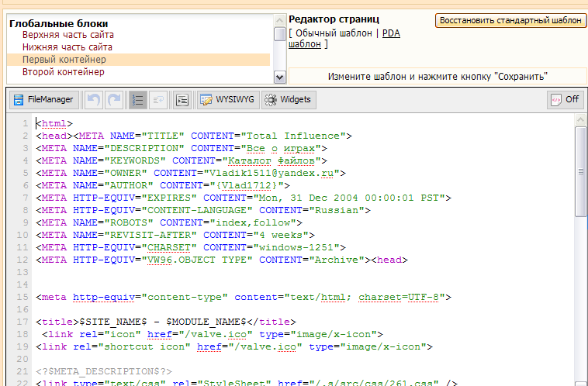The height and width of the screenshot is (386, 588).
Task: Click the undo arrow icon
Action: (94, 99)
